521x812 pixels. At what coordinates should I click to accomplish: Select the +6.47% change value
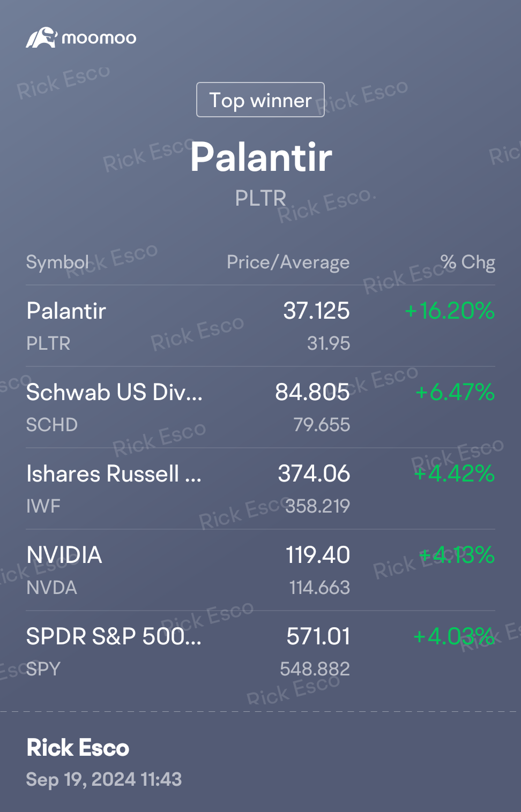coord(455,393)
